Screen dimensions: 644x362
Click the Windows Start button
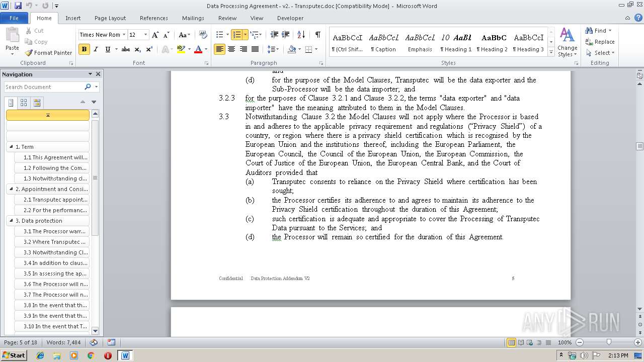click(x=14, y=355)
